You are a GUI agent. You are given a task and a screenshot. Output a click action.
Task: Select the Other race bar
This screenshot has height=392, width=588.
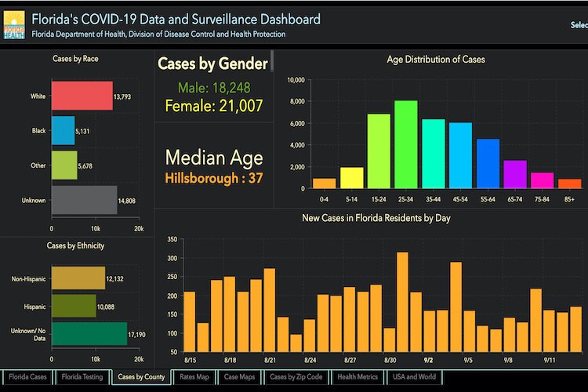click(64, 165)
